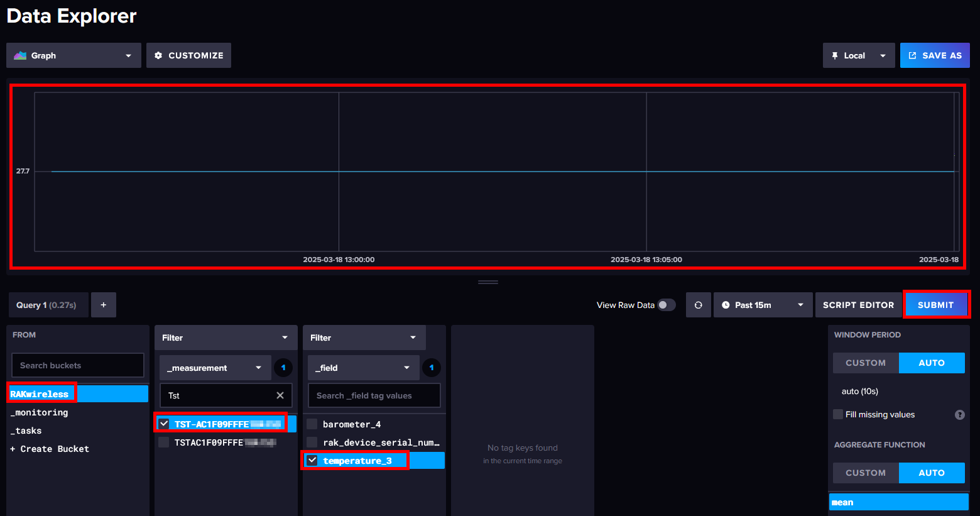Check the TSTAC1F09FFFE measurement checkbox
Screen dimensions: 980x516
[164, 442]
